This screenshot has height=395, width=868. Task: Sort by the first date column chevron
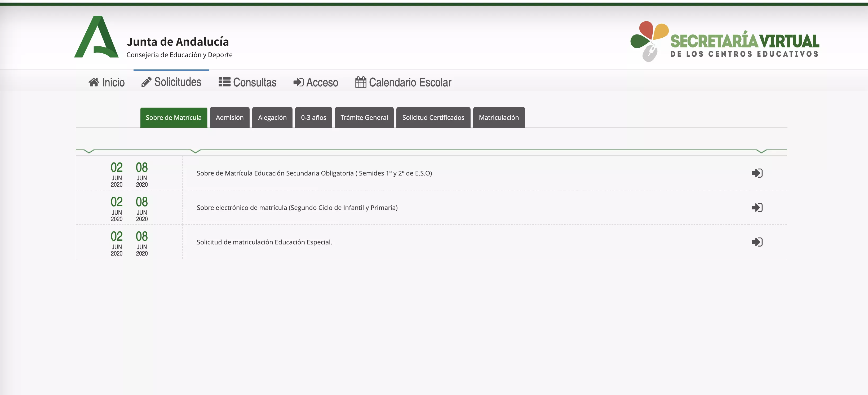[88, 151]
